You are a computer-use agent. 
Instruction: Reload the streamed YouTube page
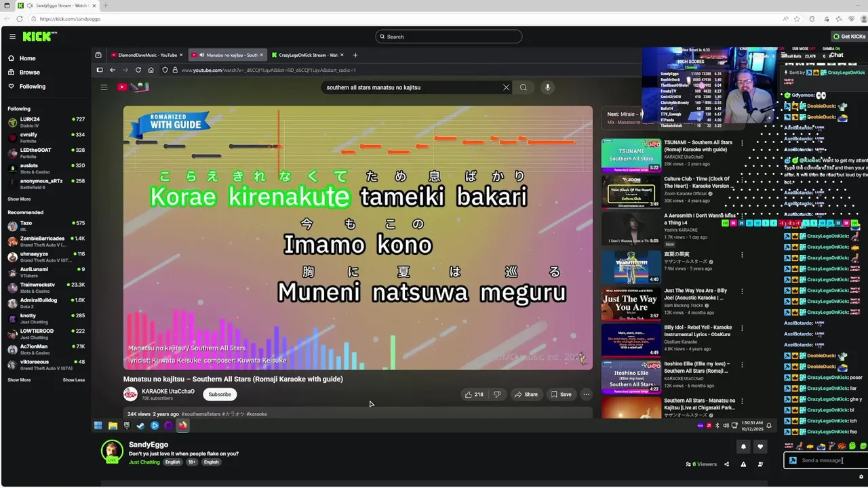click(x=138, y=70)
